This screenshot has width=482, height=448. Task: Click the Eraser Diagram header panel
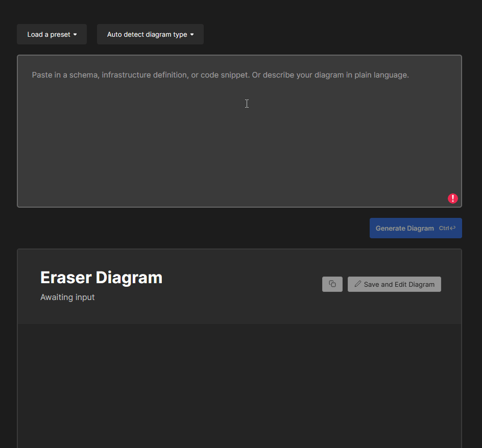pos(240,311)
